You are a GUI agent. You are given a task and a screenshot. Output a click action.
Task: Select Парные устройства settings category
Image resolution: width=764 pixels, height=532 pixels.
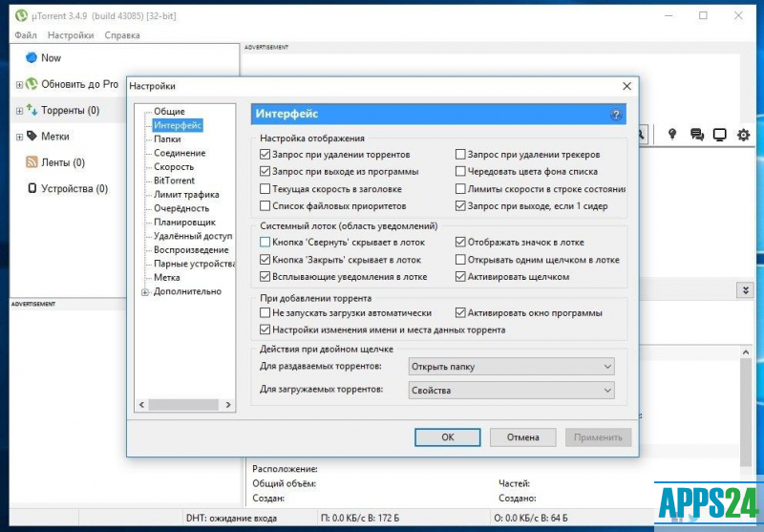click(x=194, y=264)
